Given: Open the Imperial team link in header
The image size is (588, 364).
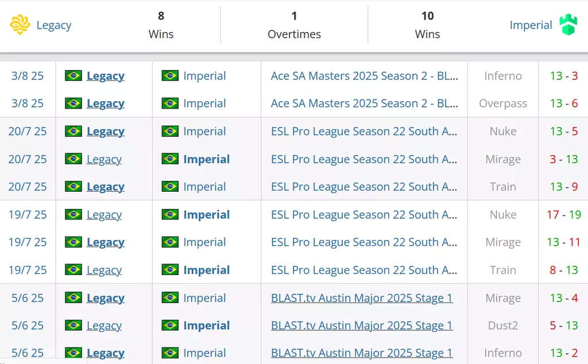Looking at the screenshot, I should click(x=531, y=25).
